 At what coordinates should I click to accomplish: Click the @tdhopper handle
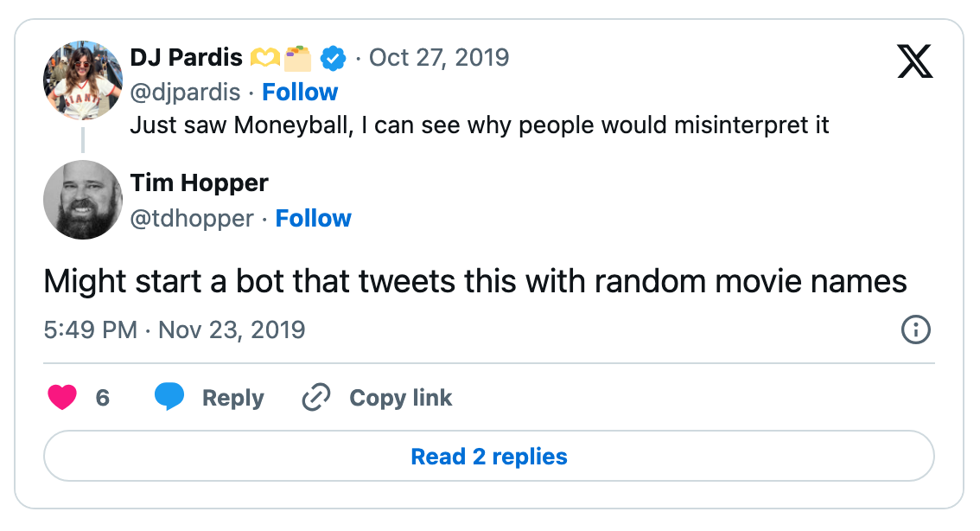[x=192, y=219]
